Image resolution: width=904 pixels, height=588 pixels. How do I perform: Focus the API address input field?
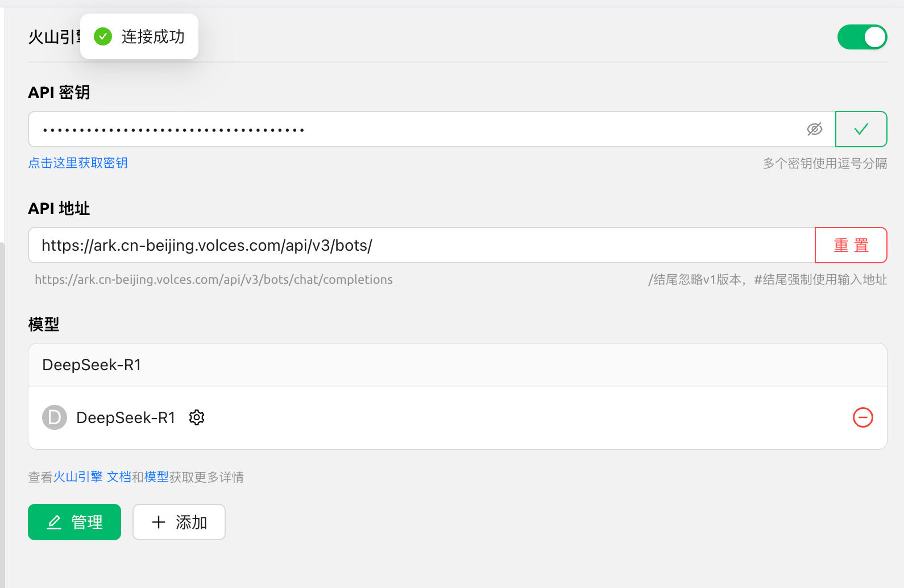422,245
